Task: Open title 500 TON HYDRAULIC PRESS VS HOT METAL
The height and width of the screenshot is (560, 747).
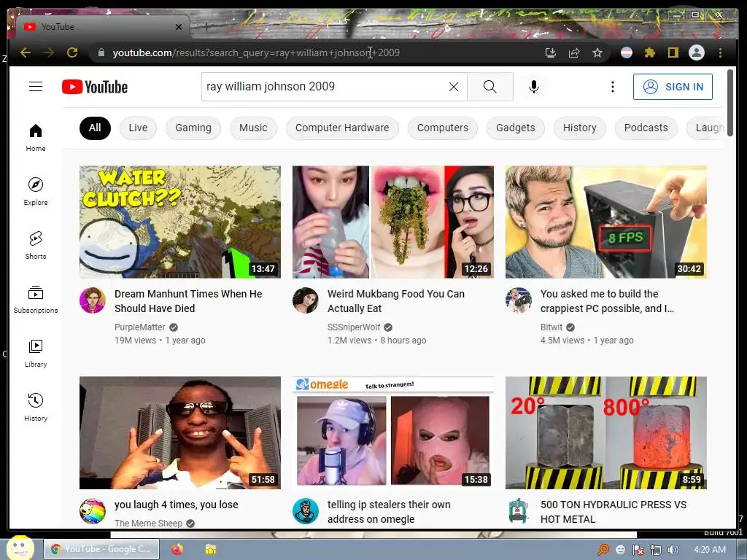Action: pos(614,512)
